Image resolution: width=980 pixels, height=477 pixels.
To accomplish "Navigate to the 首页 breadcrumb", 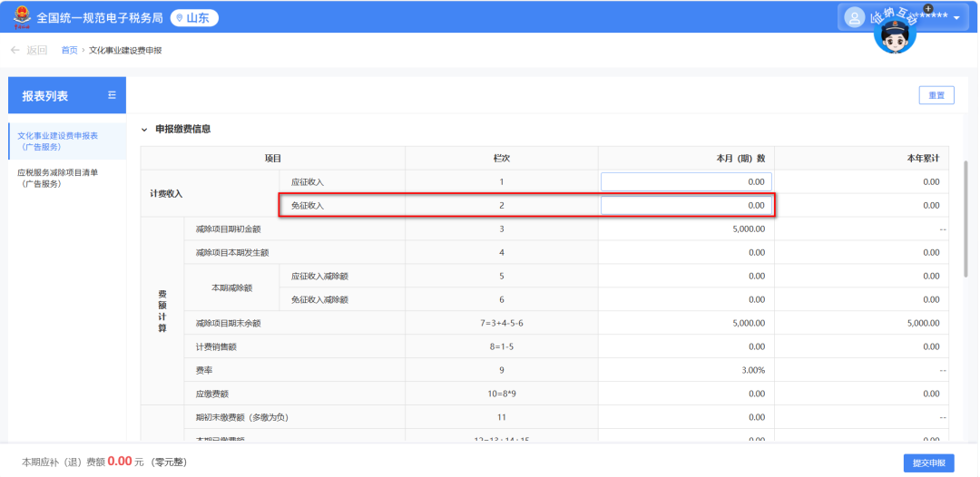I will pos(69,51).
